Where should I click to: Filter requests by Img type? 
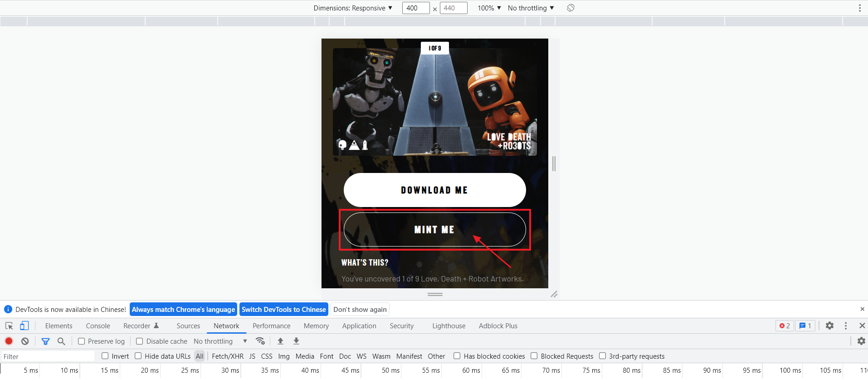tap(284, 356)
